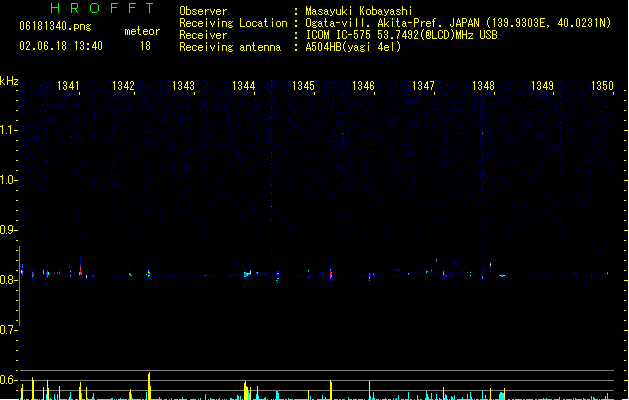The width and height of the screenshot is (629, 400).
Task: Click time marker 1348
Action: (483, 86)
